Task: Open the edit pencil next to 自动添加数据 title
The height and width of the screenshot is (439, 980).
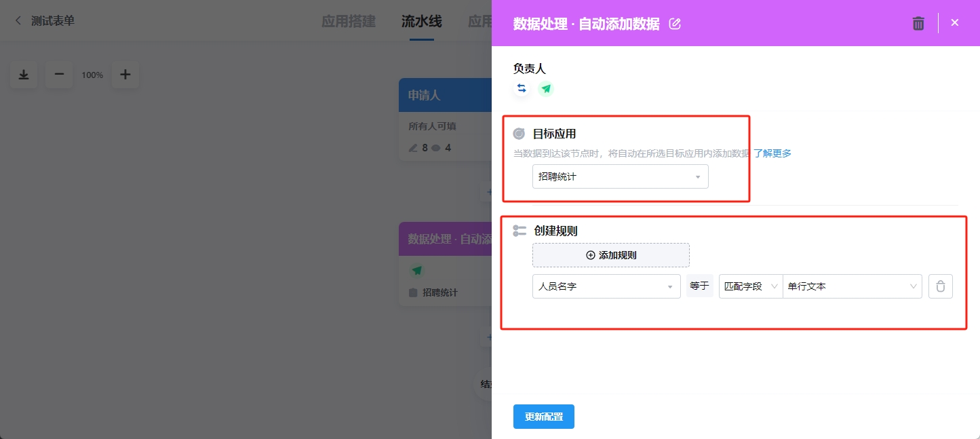Action: tap(675, 23)
